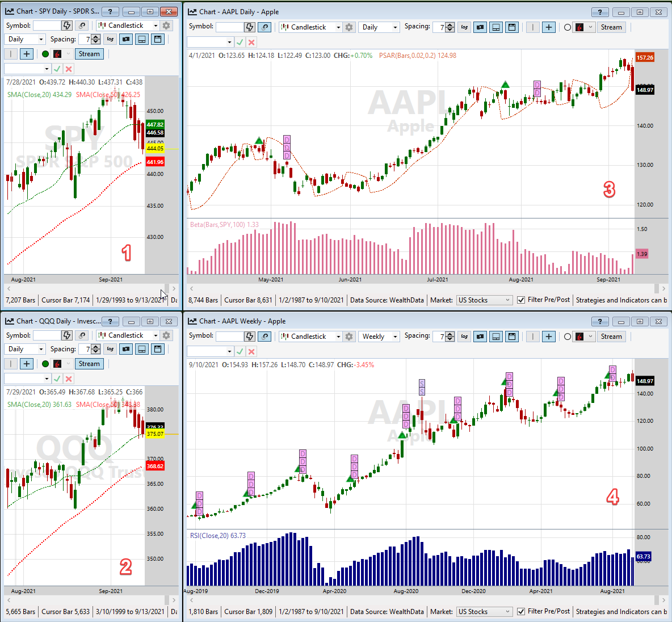Increase bar Spacing with up arrow in AAPL Daily
The image size is (672, 622).
450,24
